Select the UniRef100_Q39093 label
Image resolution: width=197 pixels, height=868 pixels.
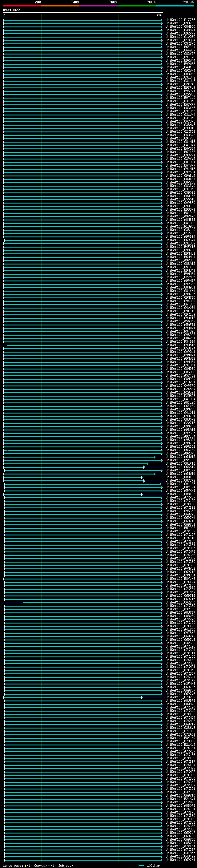click(x=180, y=192)
